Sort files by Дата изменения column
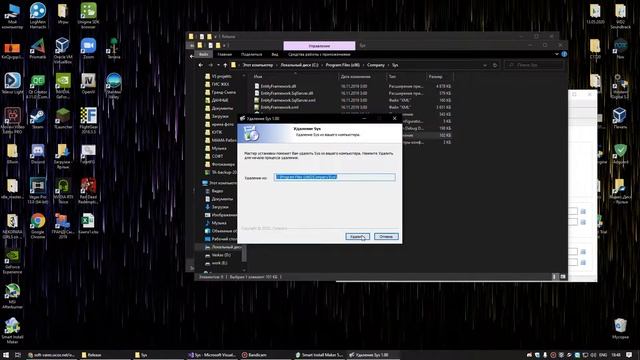The height and width of the screenshot is (360, 640). coord(356,76)
